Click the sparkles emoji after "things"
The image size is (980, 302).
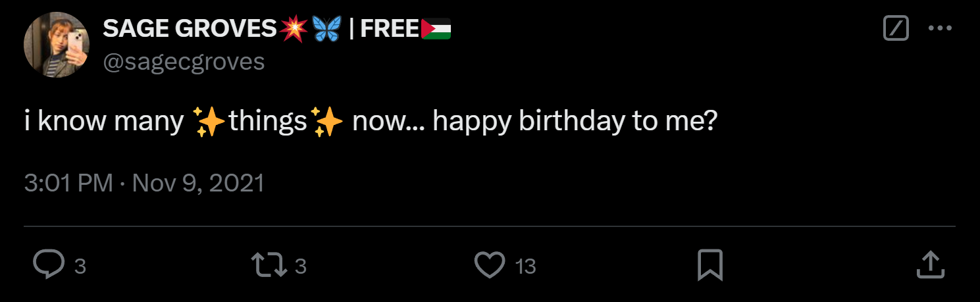click(x=327, y=122)
